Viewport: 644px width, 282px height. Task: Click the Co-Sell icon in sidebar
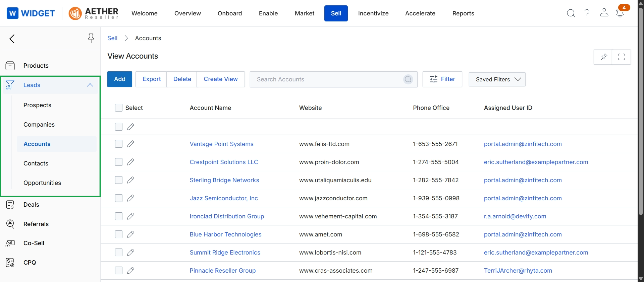point(10,243)
